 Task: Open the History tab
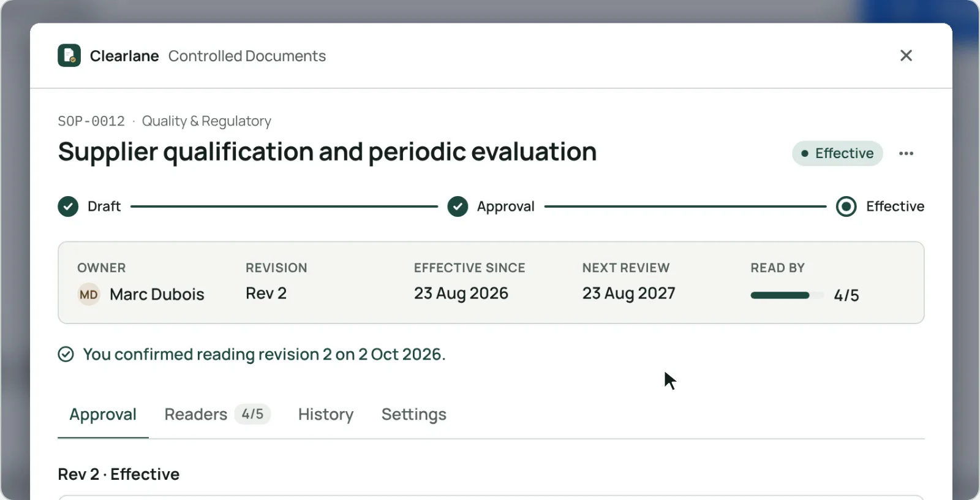(326, 414)
